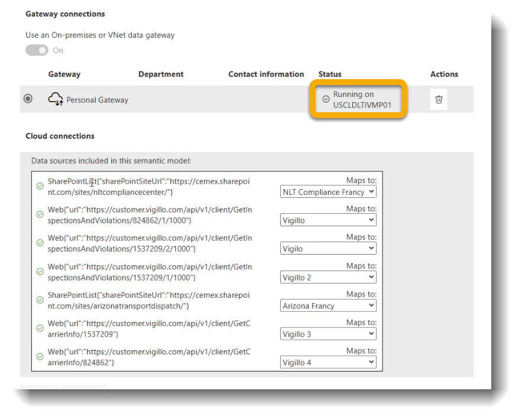Click the Personal Gateway name text
Viewport: 522px width, 420px height.
(x=97, y=100)
